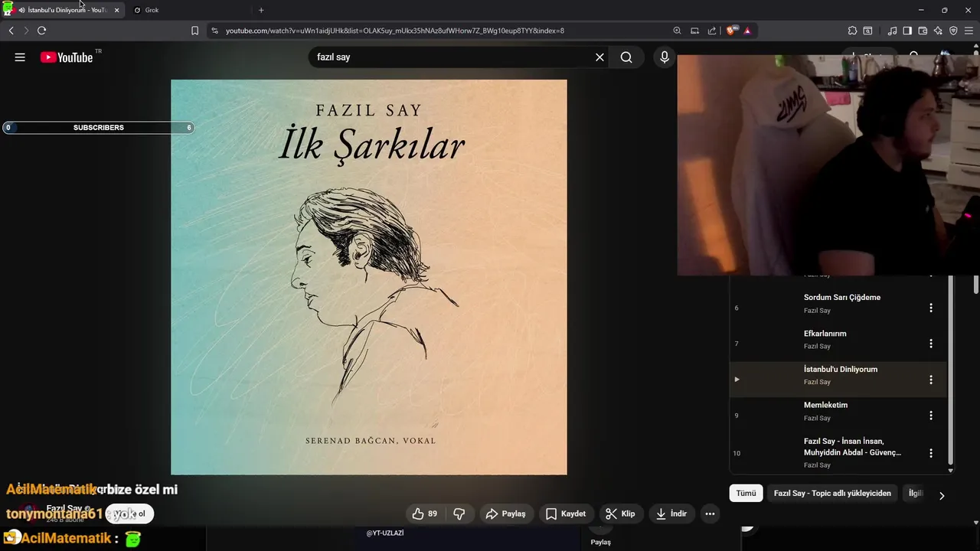980x551 pixels.
Task: Select the 'Fazıl Say - Topic adlı yükleyiciden' chip
Action: (832, 494)
